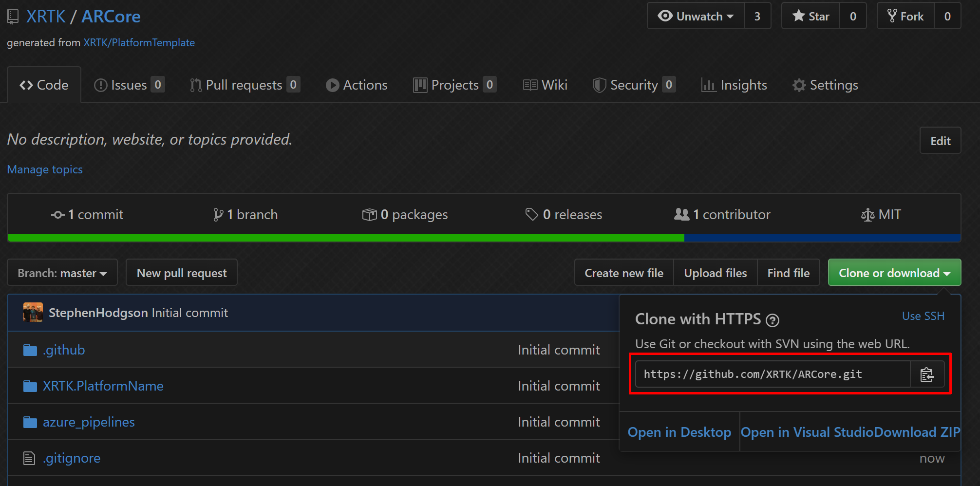This screenshot has width=980, height=486.
Task: Open the repository Settings tab
Action: tap(825, 85)
